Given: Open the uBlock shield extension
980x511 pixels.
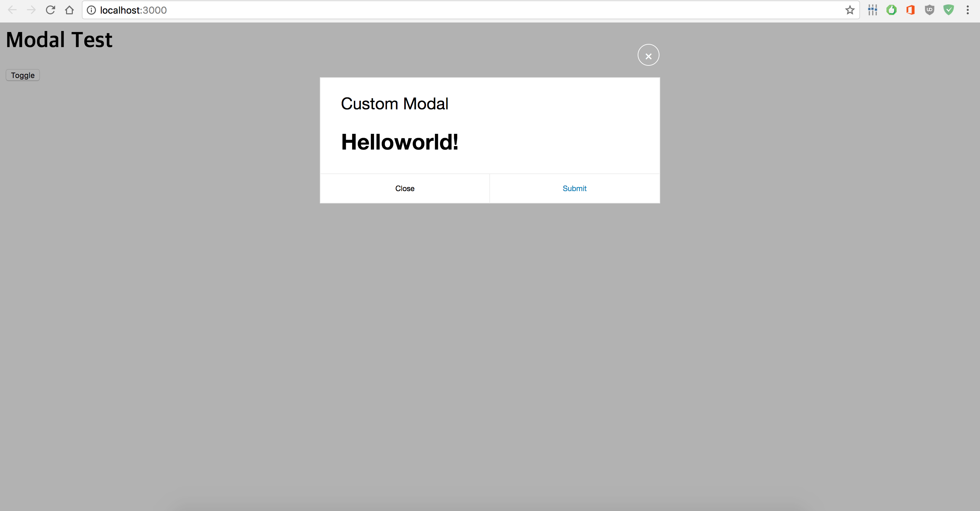Looking at the screenshot, I should pos(929,10).
